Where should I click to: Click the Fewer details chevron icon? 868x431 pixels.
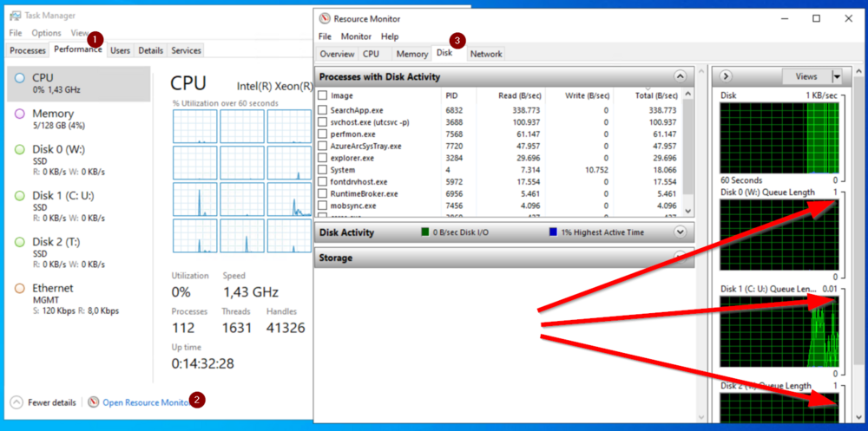[x=16, y=402]
